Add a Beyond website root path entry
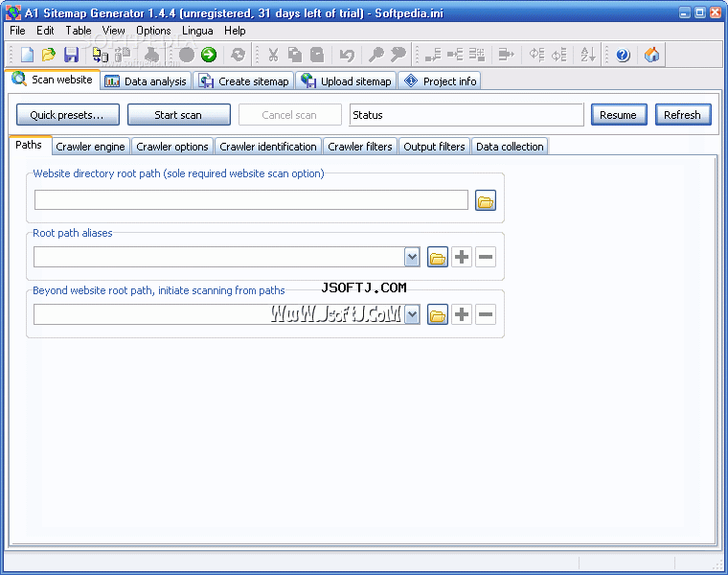The image size is (728, 575). click(462, 315)
